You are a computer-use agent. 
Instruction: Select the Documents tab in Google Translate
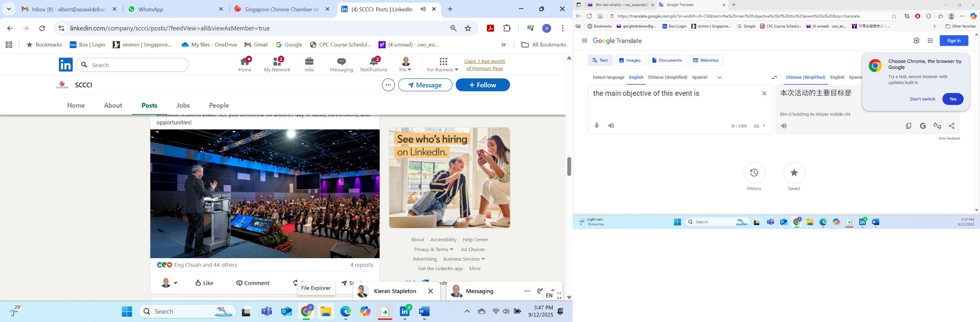click(x=666, y=60)
